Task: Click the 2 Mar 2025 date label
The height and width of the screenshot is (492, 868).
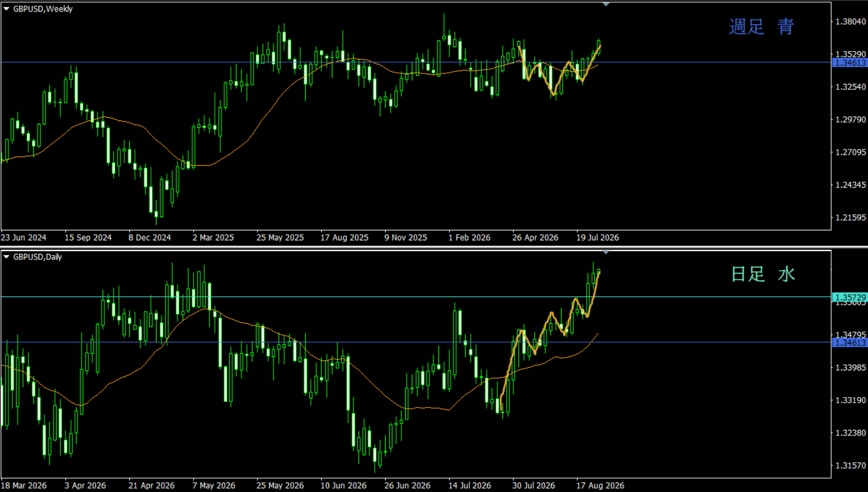Action: click(213, 238)
